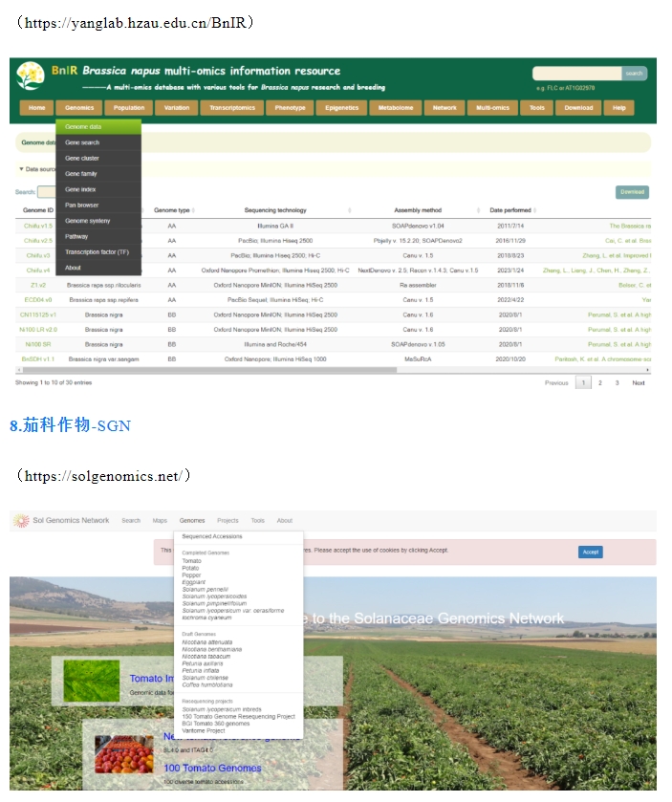Open the About menu in Sol Genomics
The height and width of the screenshot is (802, 672).
pos(286,522)
